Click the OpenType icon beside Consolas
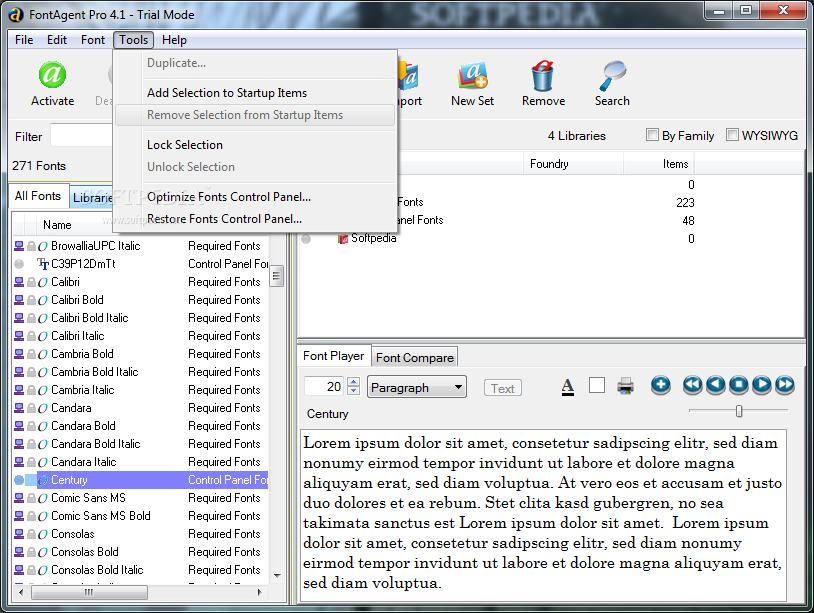Screen dimensions: 814x613 tap(43, 534)
